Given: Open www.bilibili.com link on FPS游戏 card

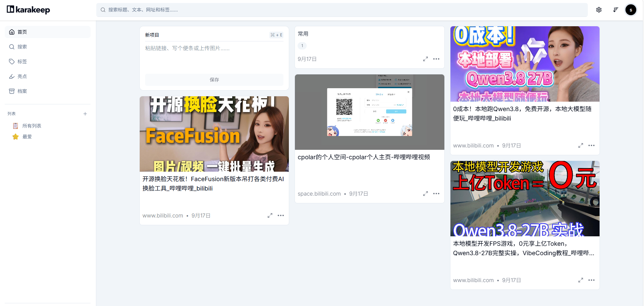Looking at the screenshot, I should (x=473, y=280).
